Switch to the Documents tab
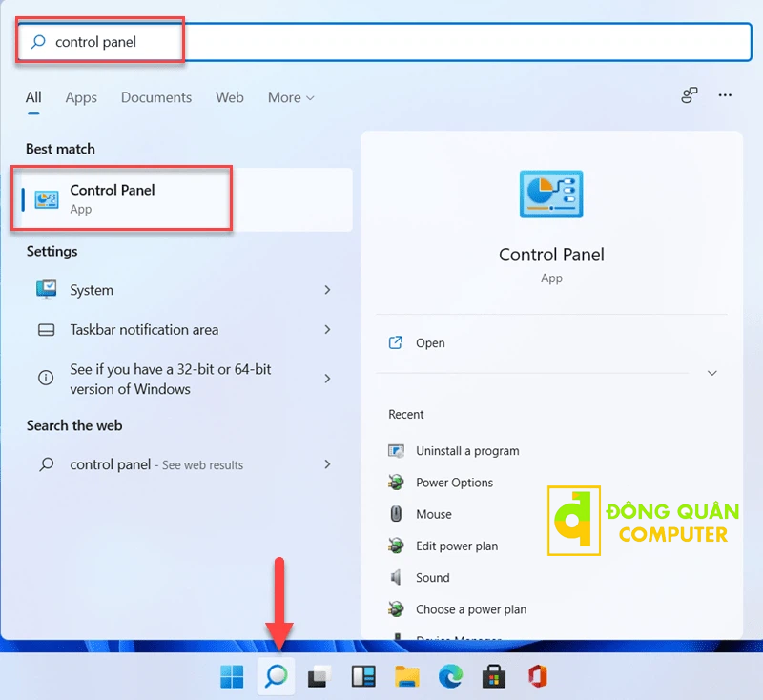Screen dimensions: 763x700 [156, 98]
